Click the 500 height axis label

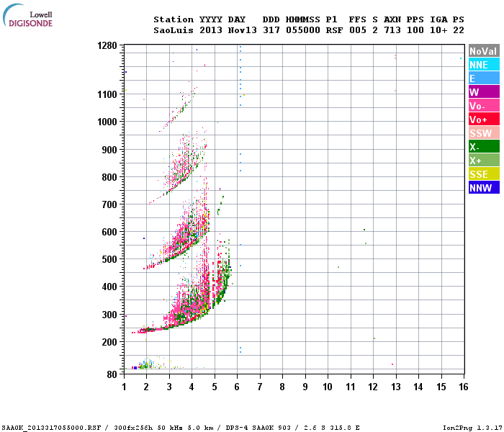pyautogui.click(x=109, y=259)
